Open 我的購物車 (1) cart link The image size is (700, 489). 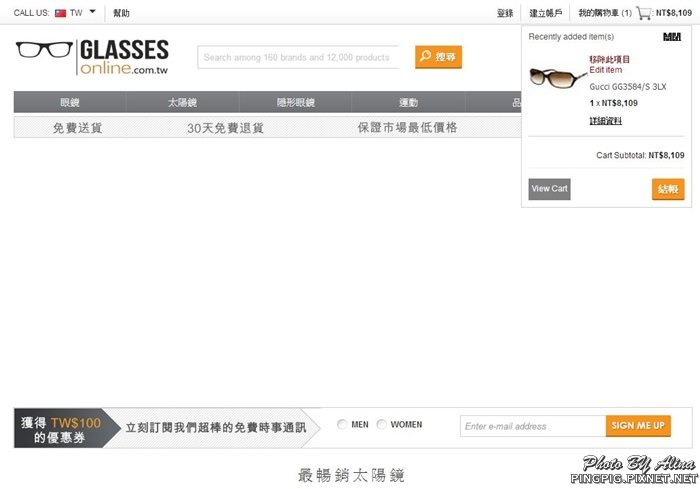pyautogui.click(x=605, y=13)
